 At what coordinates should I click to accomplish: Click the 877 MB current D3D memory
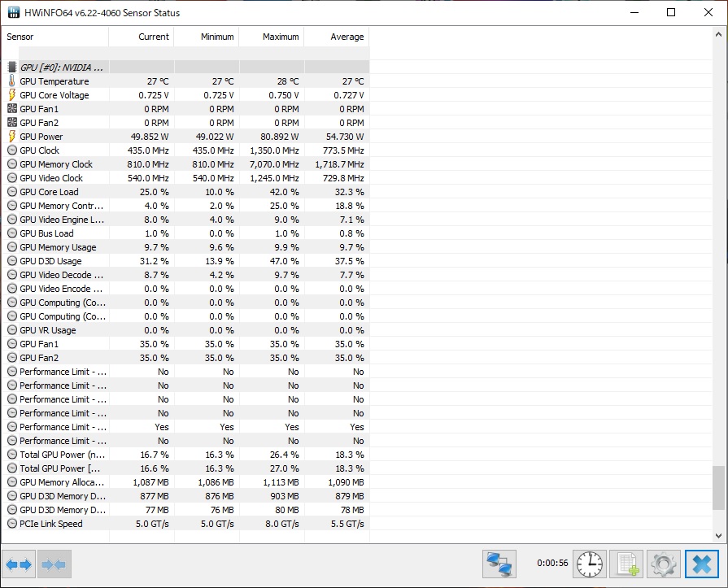click(x=155, y=496)
